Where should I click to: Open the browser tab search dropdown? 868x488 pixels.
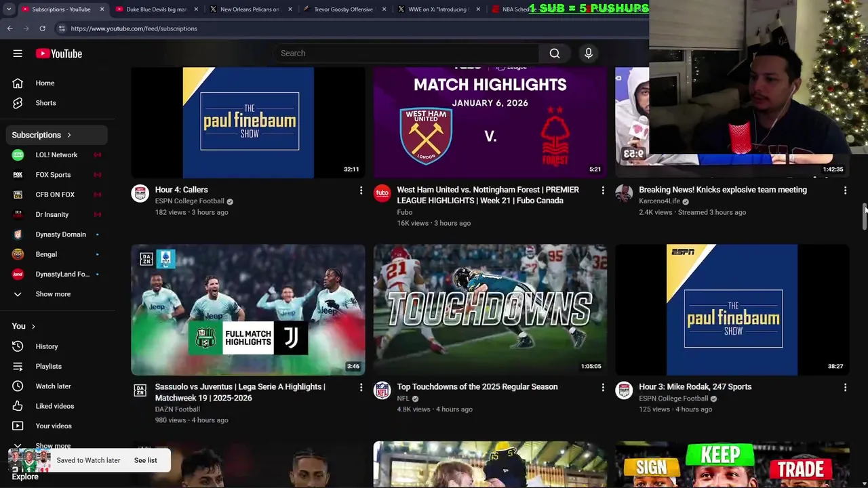click(x=9, y=9)
